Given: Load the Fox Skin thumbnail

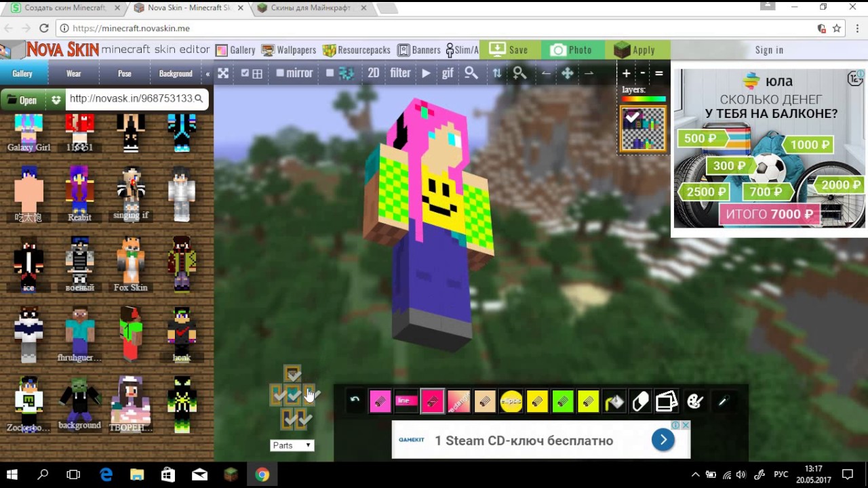Looking at the screenshot, I should [130, 264].
